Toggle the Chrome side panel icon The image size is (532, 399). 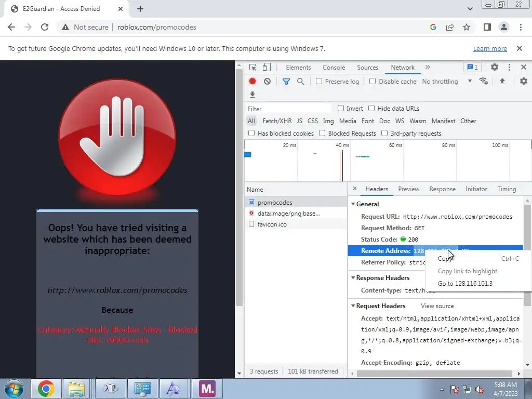coord(487,27)
